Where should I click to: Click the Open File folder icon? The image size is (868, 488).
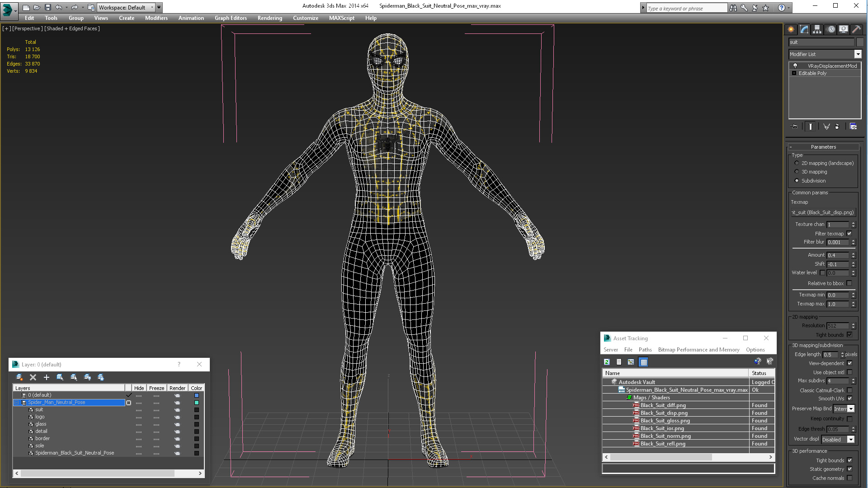pyautogui.click(x=37, y=7)
